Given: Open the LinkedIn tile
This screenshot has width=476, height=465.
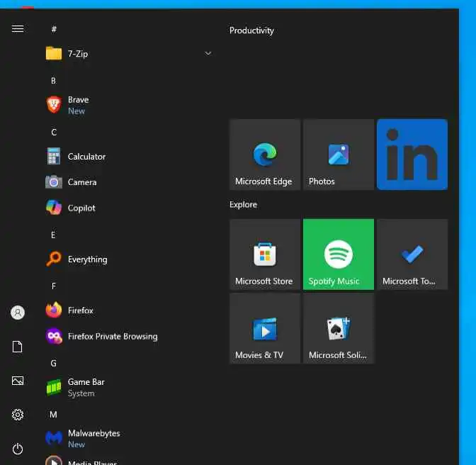Looking at the screenshot, I should pyautogui.click(x=412, y=155).
